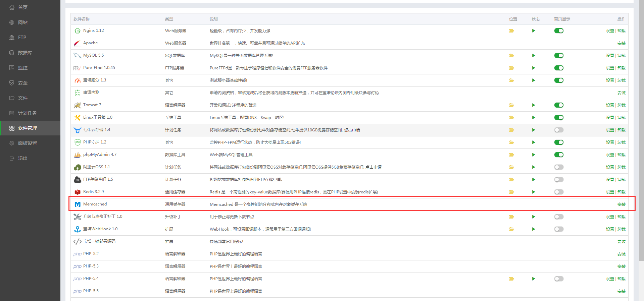Click the Linux工具箱 wrench icon

pyautogui.click(x=78, y=118)
